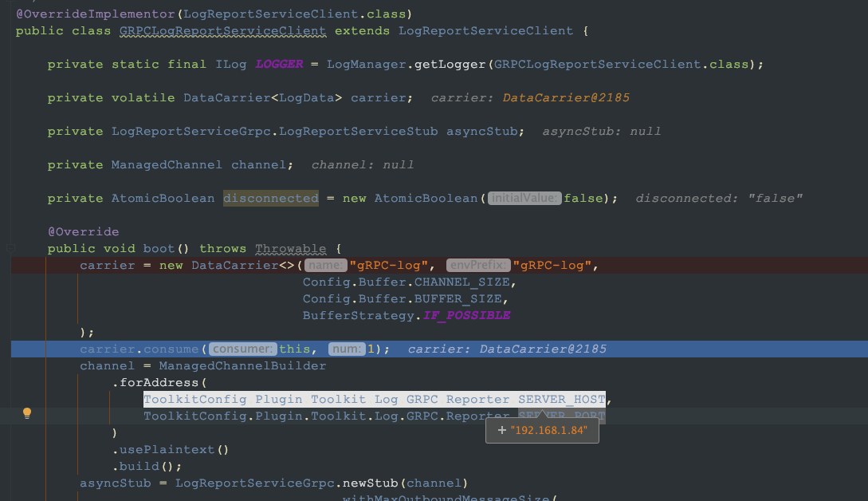Click DataCarrier@2185 on the highlighted execution line
This screenshot has height=501, width=868.
pos(543,349)
